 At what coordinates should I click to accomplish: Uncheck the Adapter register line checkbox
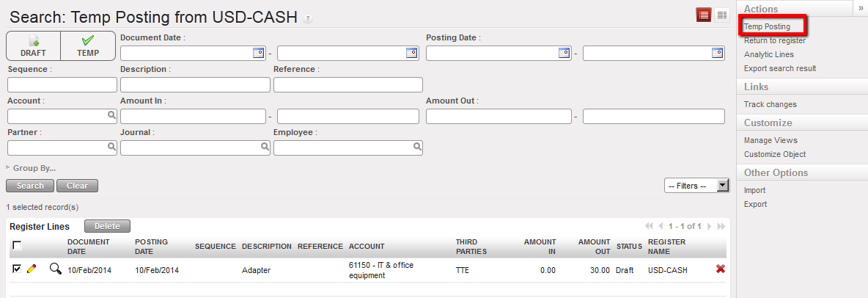17,269
